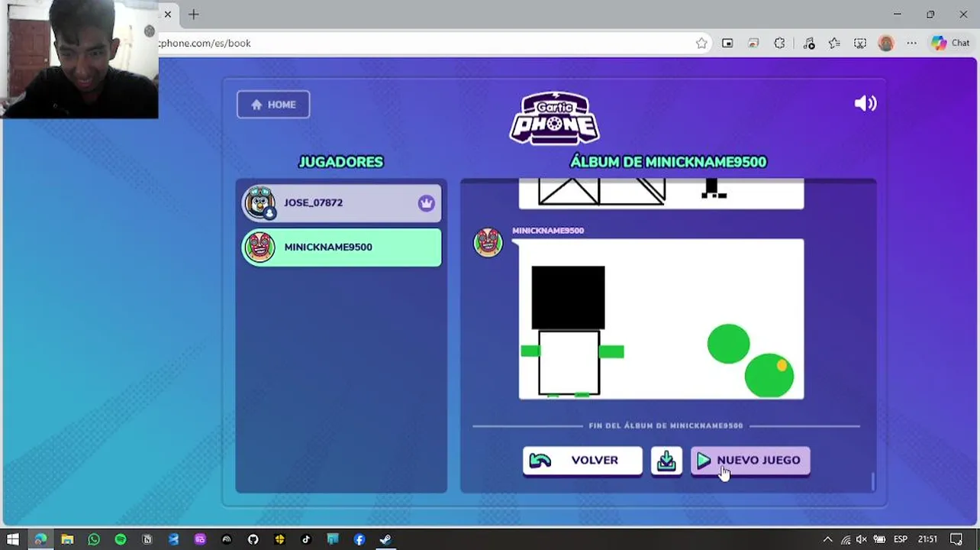
Task: Open Edge from the taskbar
Action: [x=40, y=539]
